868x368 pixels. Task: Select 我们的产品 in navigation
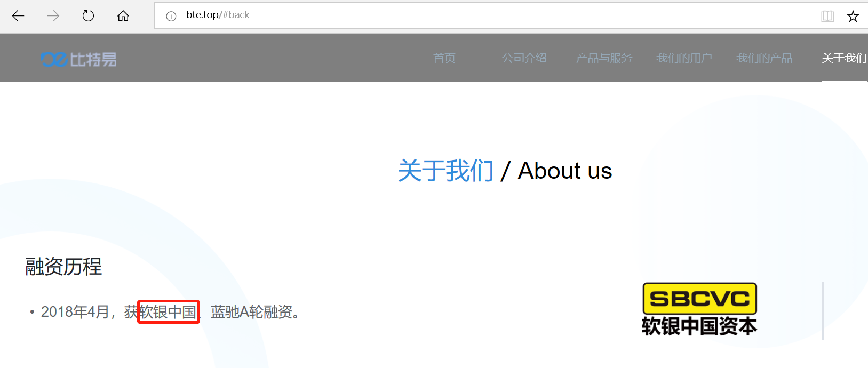pyautogui.click(x=764, y=58)
